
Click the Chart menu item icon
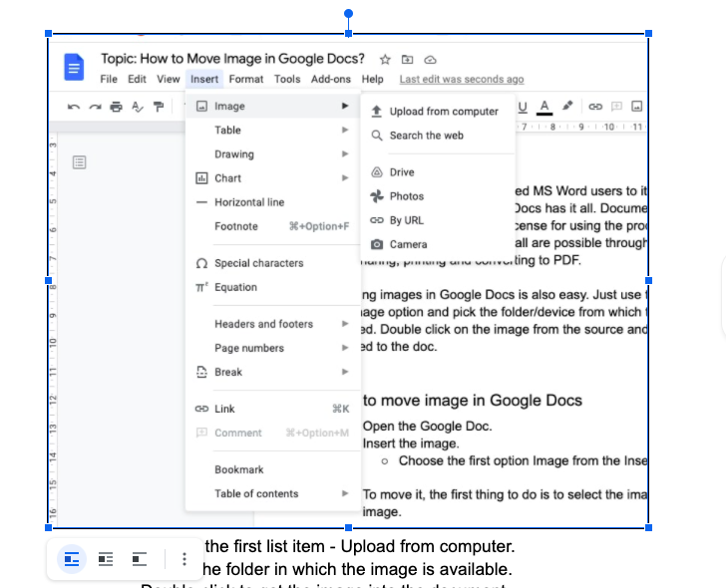(x=201, y=178)
